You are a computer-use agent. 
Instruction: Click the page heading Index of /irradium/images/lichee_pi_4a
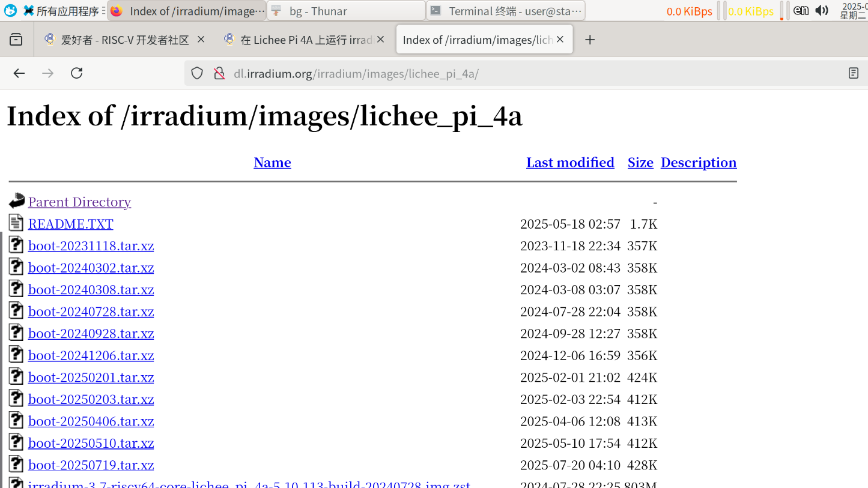[264, 116]
